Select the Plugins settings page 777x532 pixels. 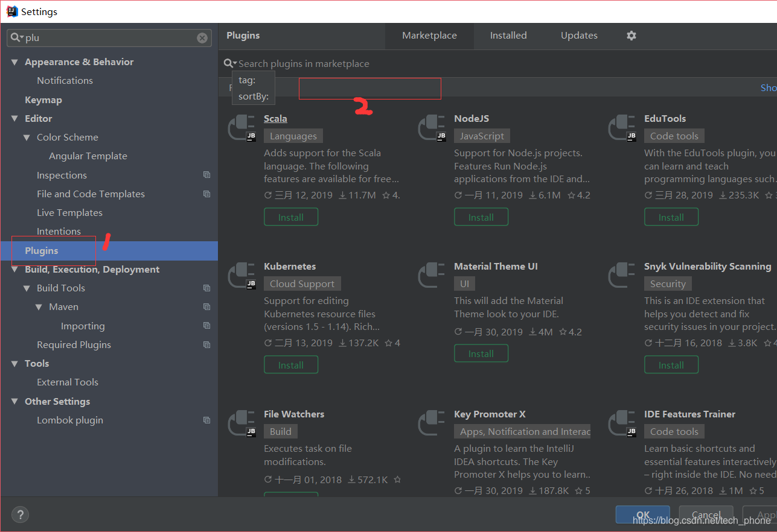[109, 251]
